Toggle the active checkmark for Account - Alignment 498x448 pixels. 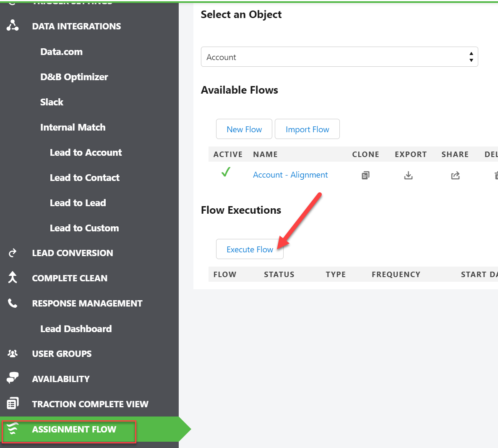pos(226,173)
